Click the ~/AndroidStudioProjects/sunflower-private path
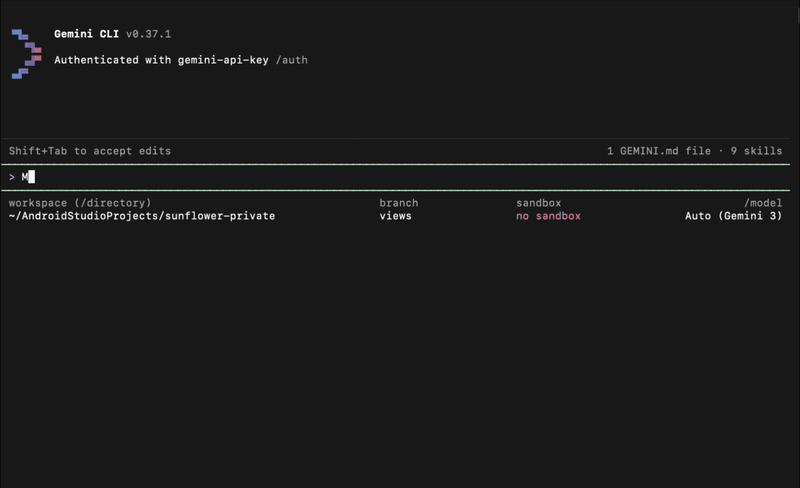Image resolution: width=800 pixels, height=488 pixels. tap(142, 216)
